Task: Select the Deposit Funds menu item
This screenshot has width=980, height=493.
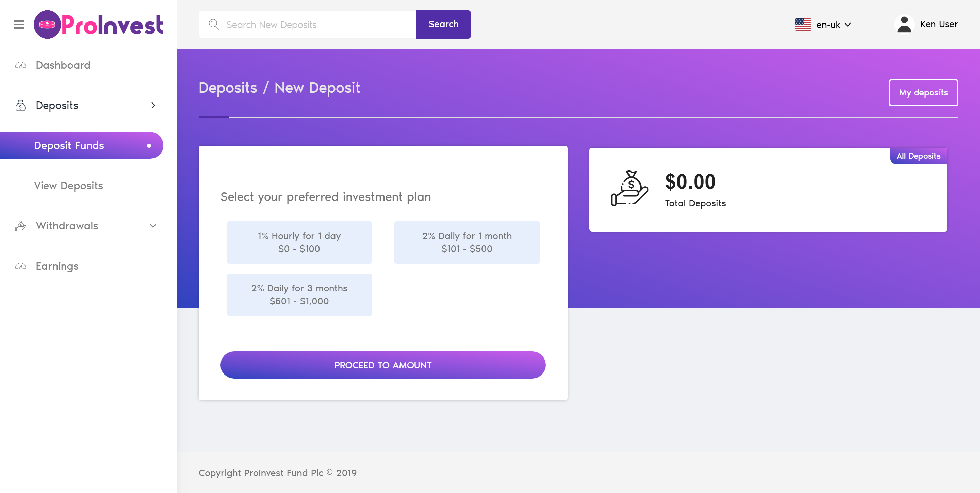Action: tap(81, 145)
